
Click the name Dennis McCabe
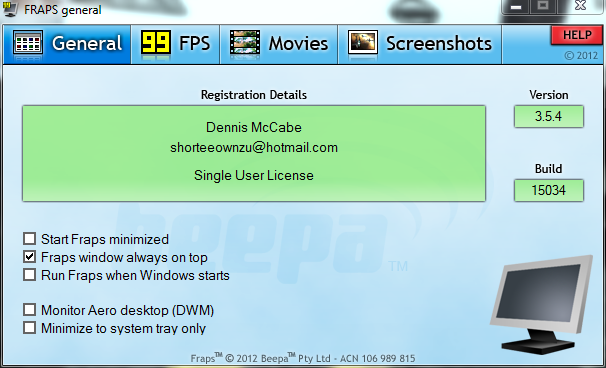[x=254, y=127]
